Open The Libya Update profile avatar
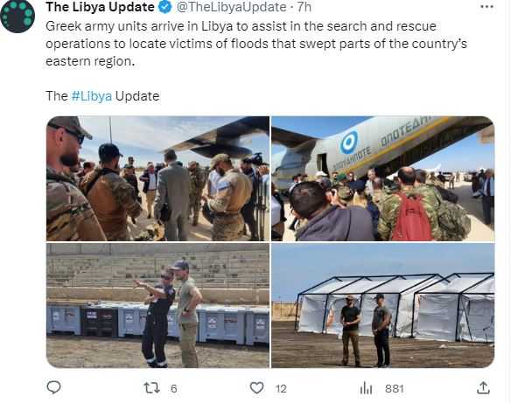Viewport: 532px width, 403px height. [17, 16]
